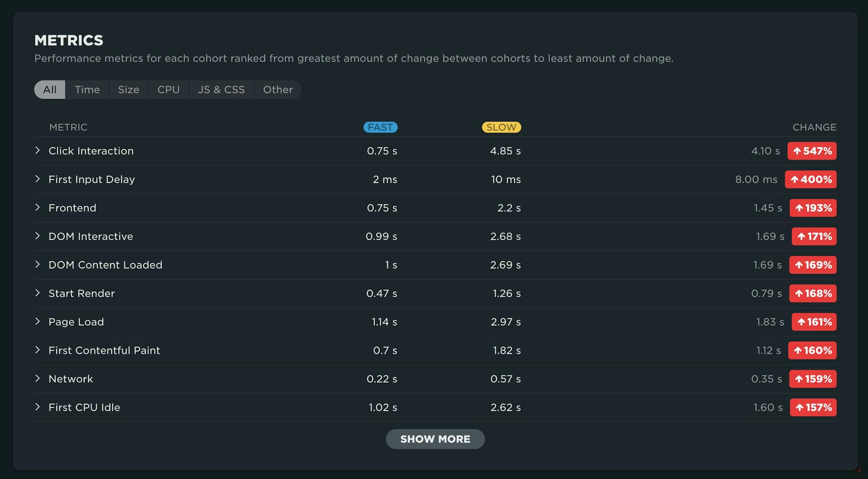Click the 168% change badge for Start Render

(812, 293)
